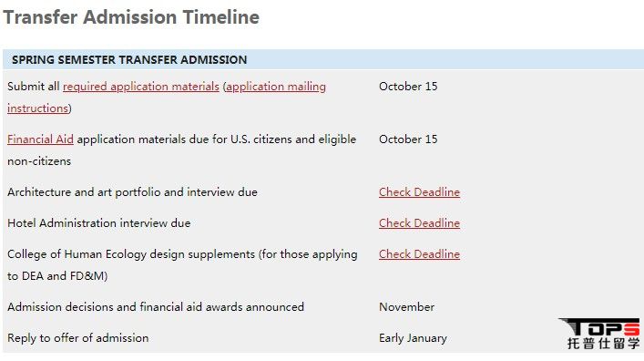Check Deadline for Human Ecology design supplements
The height and width of the screenshot is (361, 644).
[419, 254]
